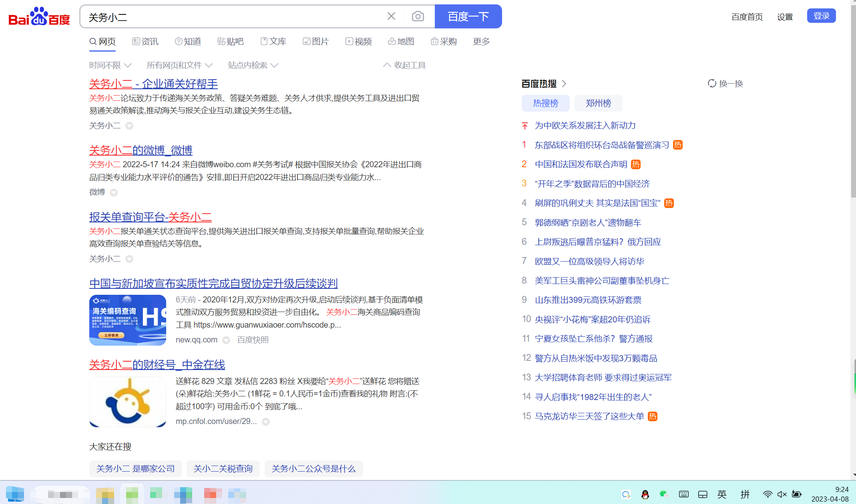Open hot topic 中国和法国发布联合声明

[581, 164]
